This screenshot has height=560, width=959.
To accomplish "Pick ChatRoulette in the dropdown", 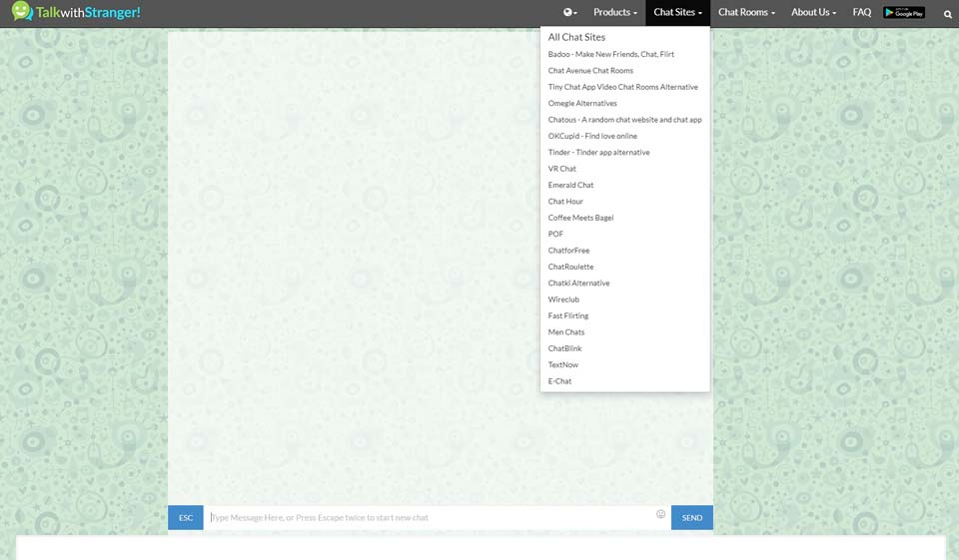I will tap(570, 267).
